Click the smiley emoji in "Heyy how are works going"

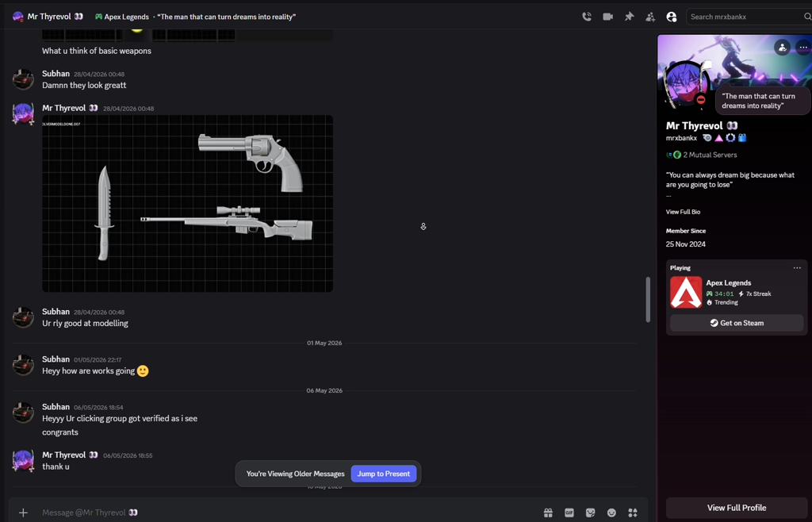click(x=143, y=370)
